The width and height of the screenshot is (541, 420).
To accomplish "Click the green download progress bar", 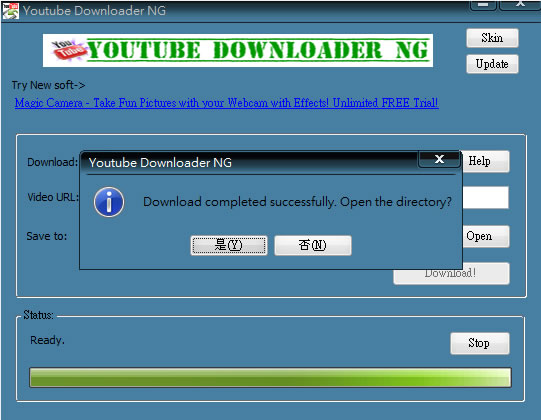I will click(270, 378).
